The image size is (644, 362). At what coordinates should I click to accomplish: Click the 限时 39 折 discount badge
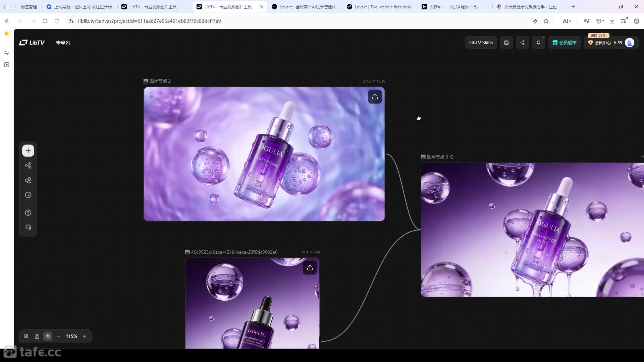click(599, 35)
